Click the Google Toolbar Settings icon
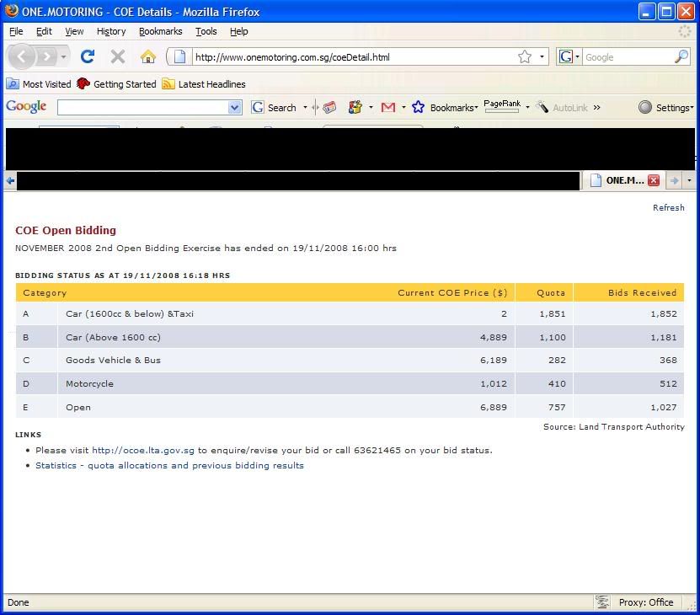 coord(645,107)
